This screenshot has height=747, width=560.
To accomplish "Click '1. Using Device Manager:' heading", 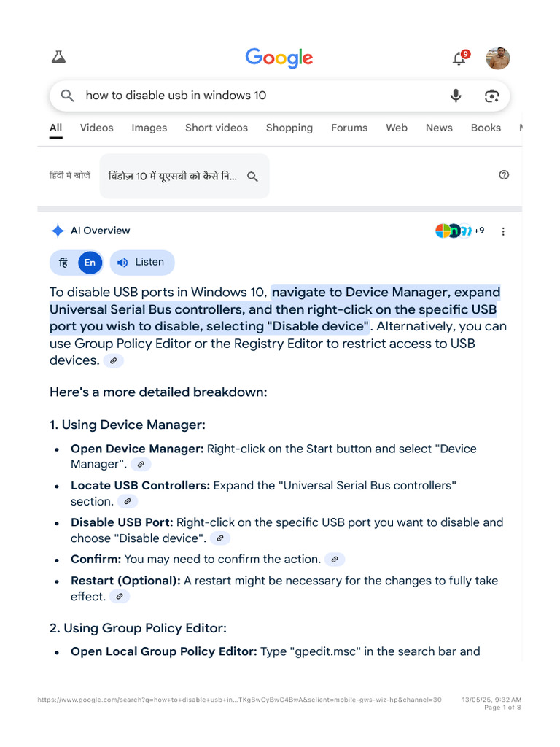I will click(x=128, y=425).
